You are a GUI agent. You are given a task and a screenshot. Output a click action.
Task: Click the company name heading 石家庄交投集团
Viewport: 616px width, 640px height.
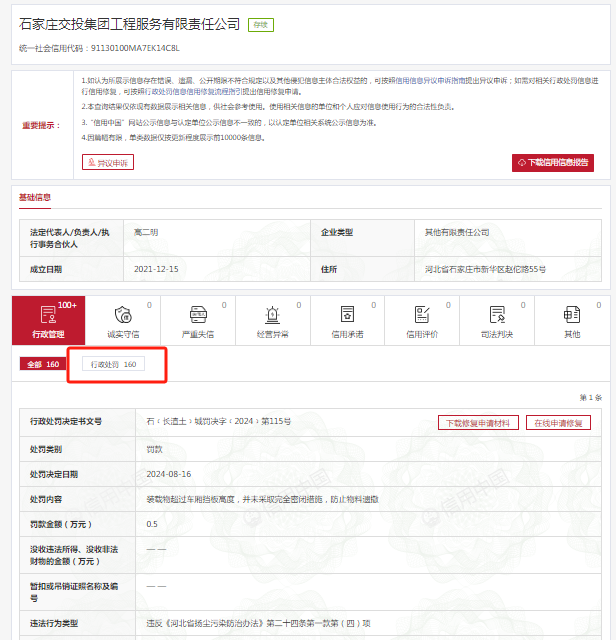coord(130,23)
